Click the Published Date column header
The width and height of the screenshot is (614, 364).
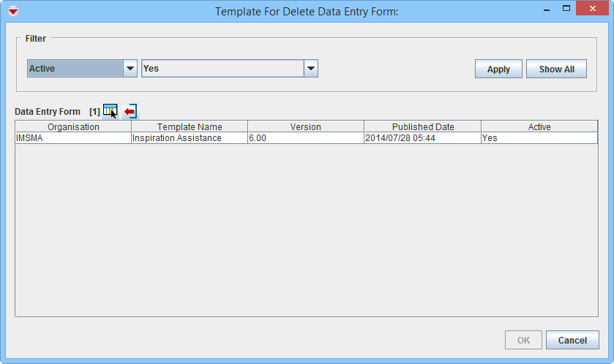pos(422,126)
